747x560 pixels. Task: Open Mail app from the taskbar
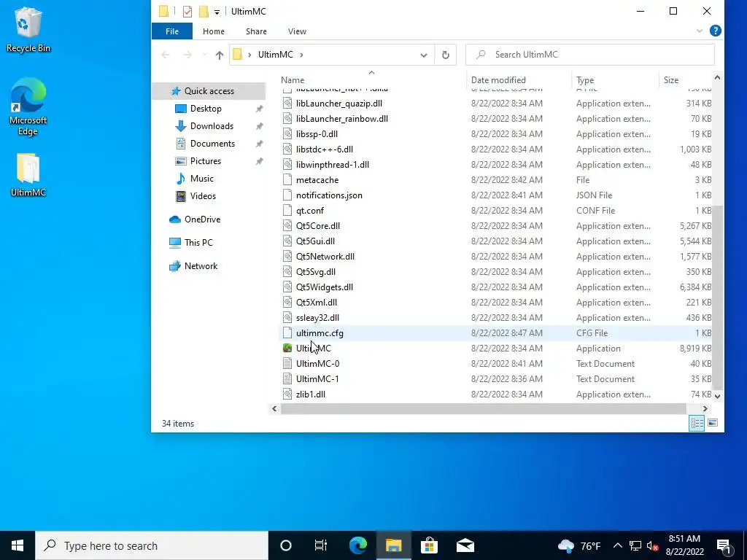click(465, 545)
